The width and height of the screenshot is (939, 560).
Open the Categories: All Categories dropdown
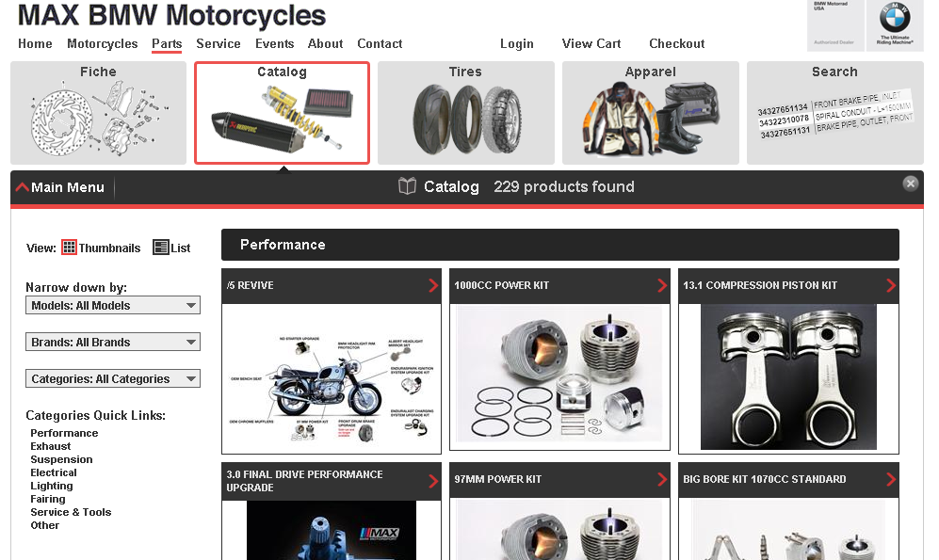coord(113,378)
